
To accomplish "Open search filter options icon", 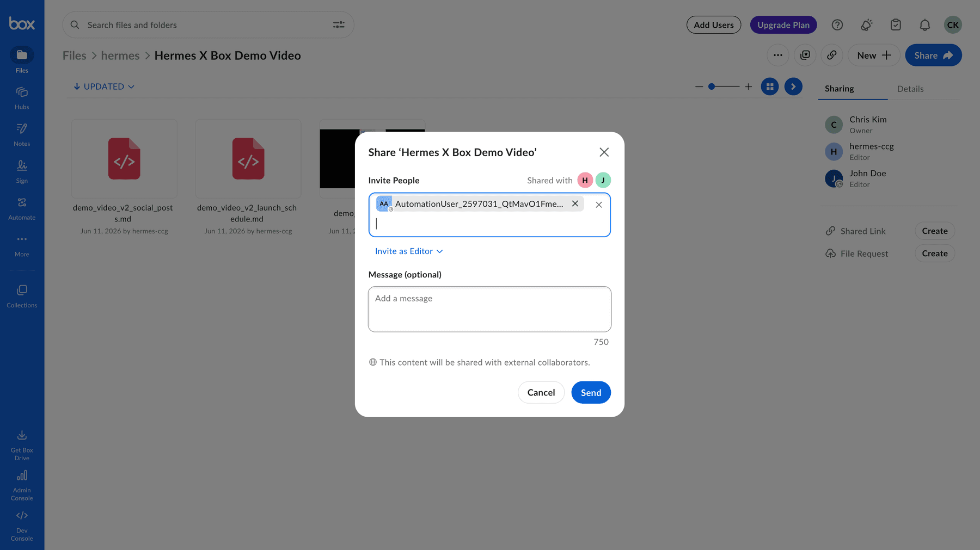I will click(339, 25).
